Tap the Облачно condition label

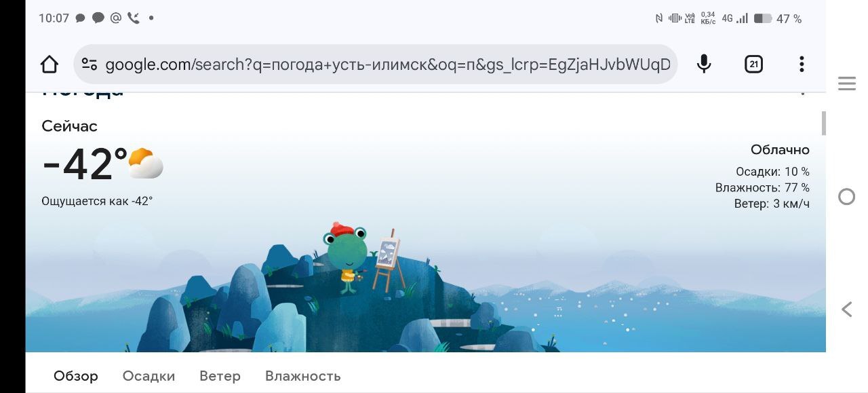coord(780,150)
